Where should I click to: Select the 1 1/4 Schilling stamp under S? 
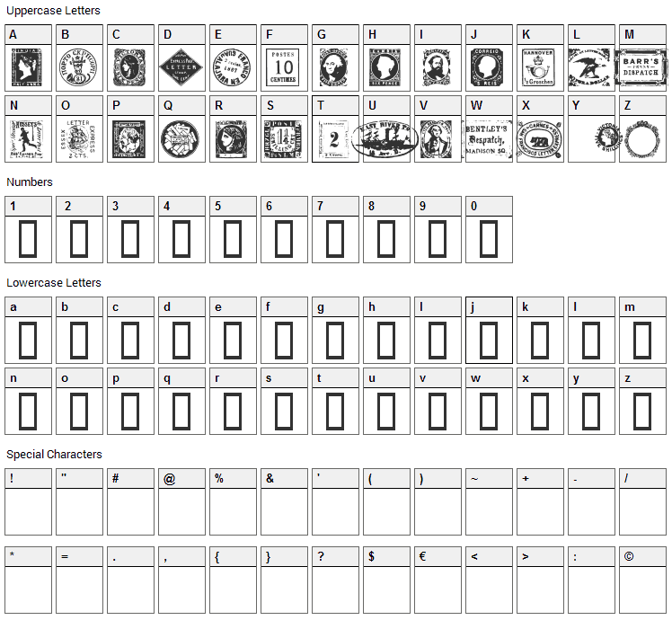pyautogui.click(x=283, y=139)
